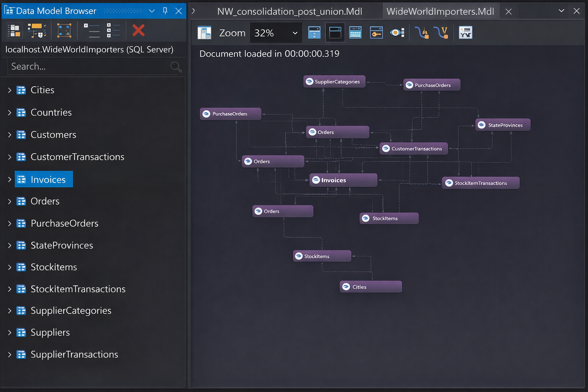Click the checklist icon with three checkboxes
Screen dimensions: 588x392
point(114,31)
